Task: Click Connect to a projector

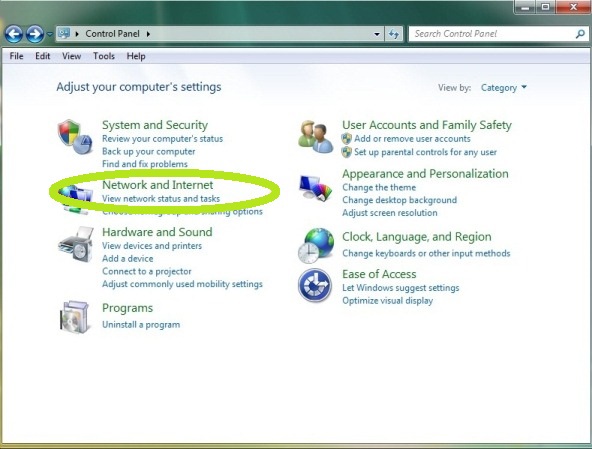Action: pos(146,271)
